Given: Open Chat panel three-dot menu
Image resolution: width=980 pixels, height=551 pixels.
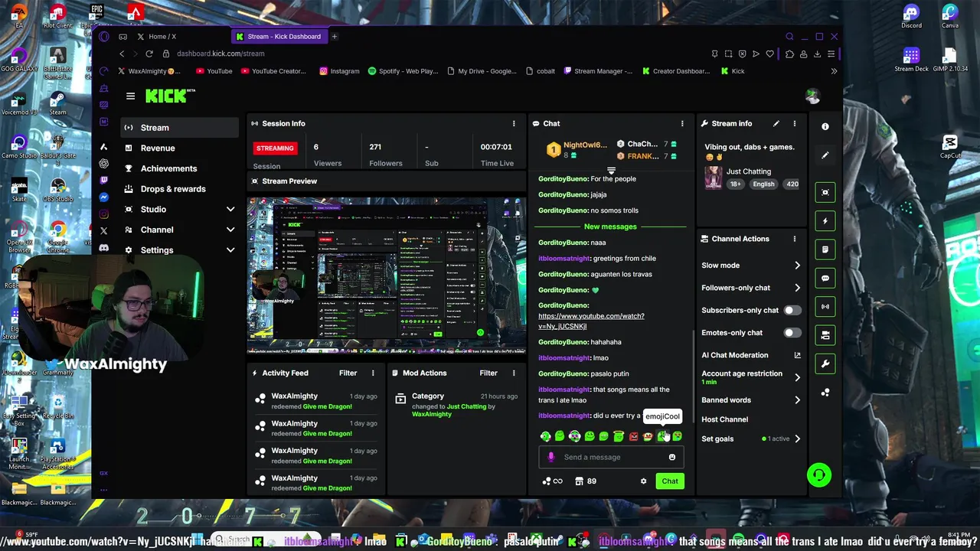Looking at the screenshot, I should point(682,123).
